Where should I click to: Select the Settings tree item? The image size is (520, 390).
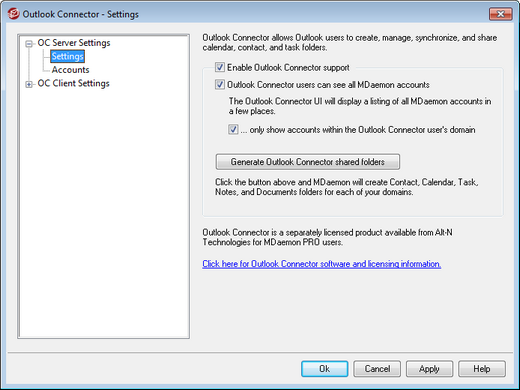coord(68,56)
